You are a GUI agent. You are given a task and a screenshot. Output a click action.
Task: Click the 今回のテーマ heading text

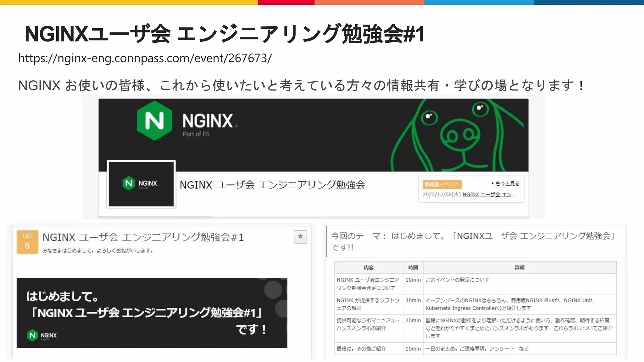(473, 241)
